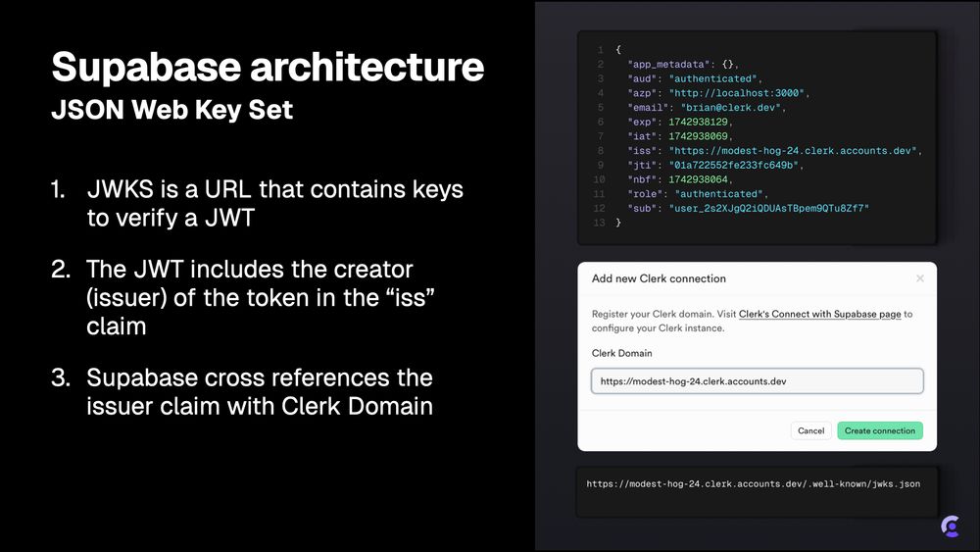Screen dimensions: 980x552
Task: Click the Add new Clerk connection title
Action: (659, 278)
